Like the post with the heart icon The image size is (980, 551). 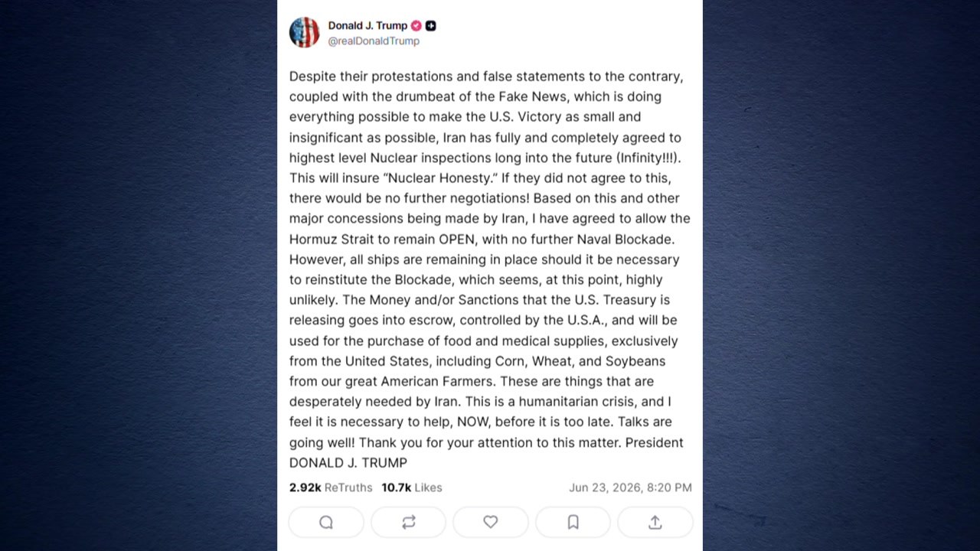[490, 522]
